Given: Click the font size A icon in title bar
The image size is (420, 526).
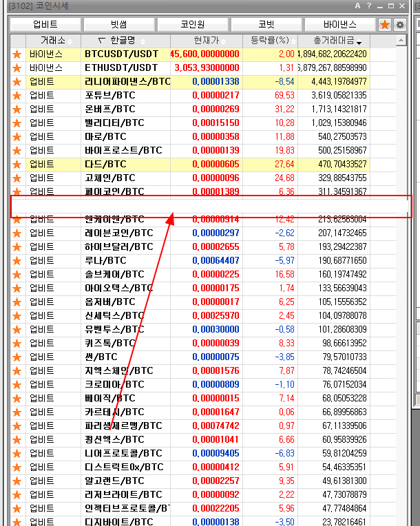Looking at the screenshot, I should pos(357,6).
